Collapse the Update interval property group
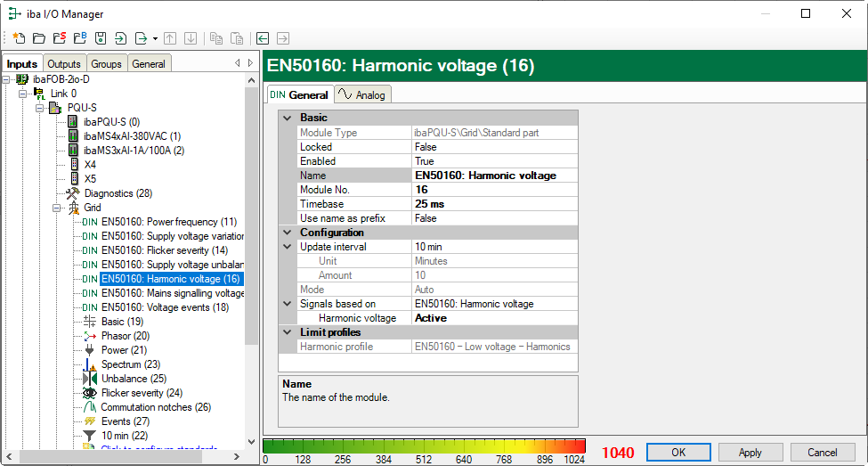The width and height of the screenshot is (868, 466). point(287,247)
